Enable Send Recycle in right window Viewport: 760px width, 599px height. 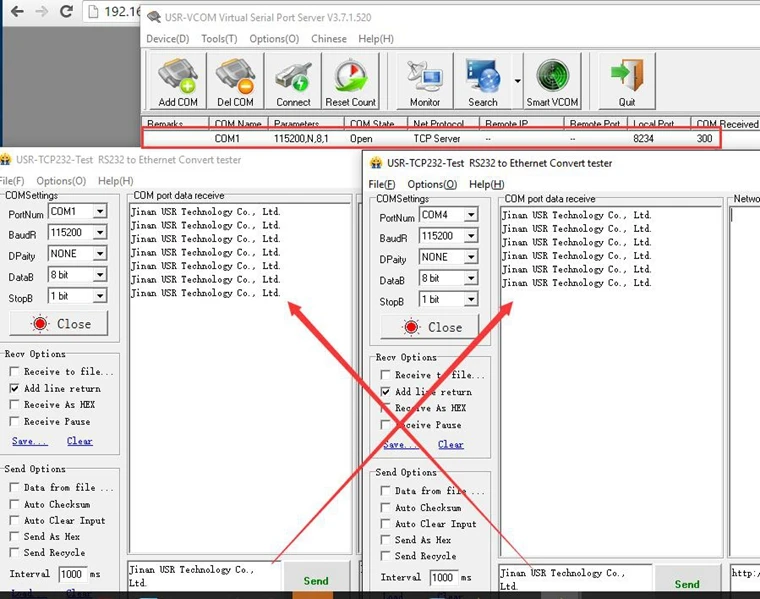click(x=385, y=556)
